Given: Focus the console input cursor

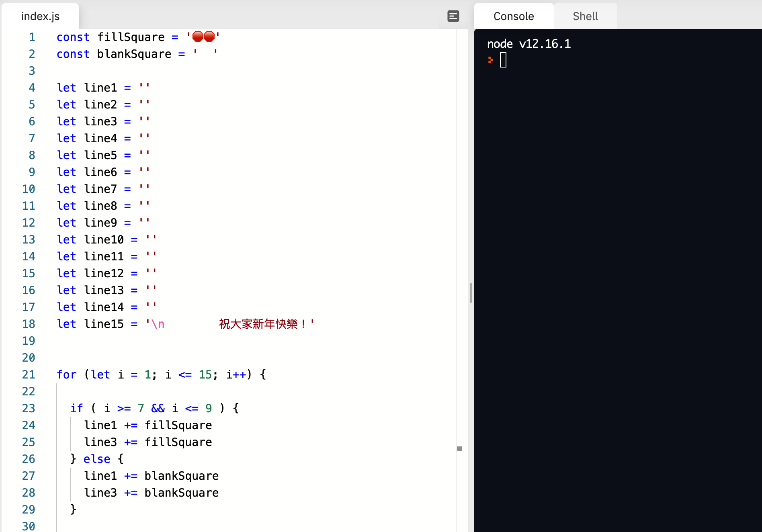Looking at the screenshot, I should pos(503,60).
